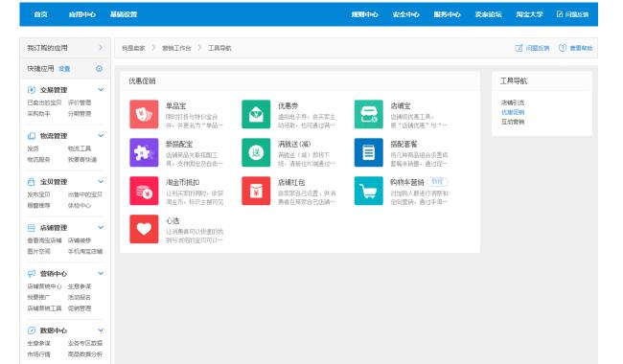The image size is (623, 364).
Task: Open the 新搭配宝 purple puzzle icon
Action: (144, 152)
